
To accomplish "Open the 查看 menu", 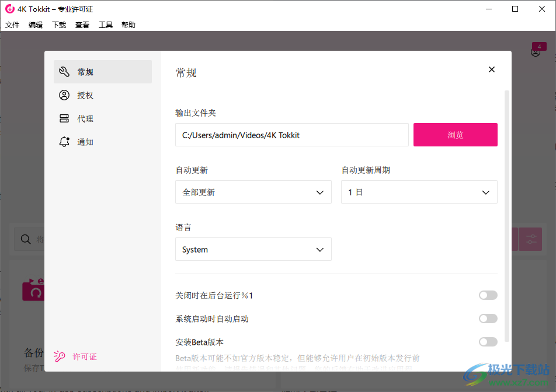I will tap(82, 24).
